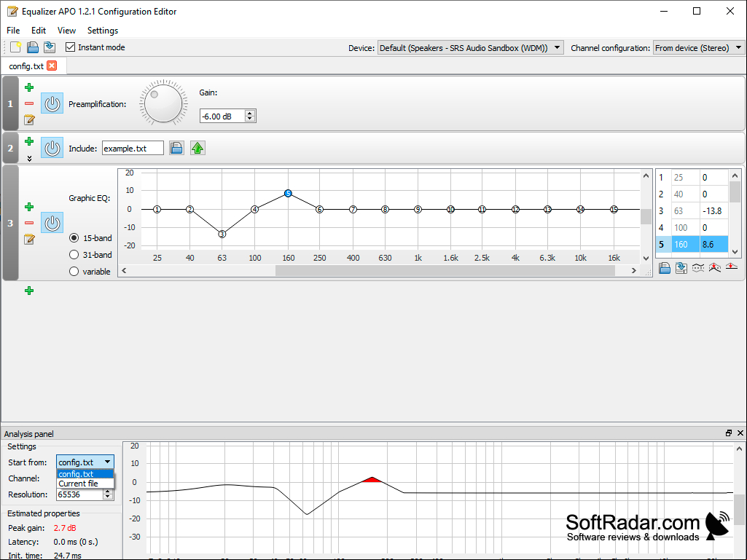747x560 pixels.
Task: Click the Graphic EQ horizontal scrollbar thumb
Action: coord(445,270)
